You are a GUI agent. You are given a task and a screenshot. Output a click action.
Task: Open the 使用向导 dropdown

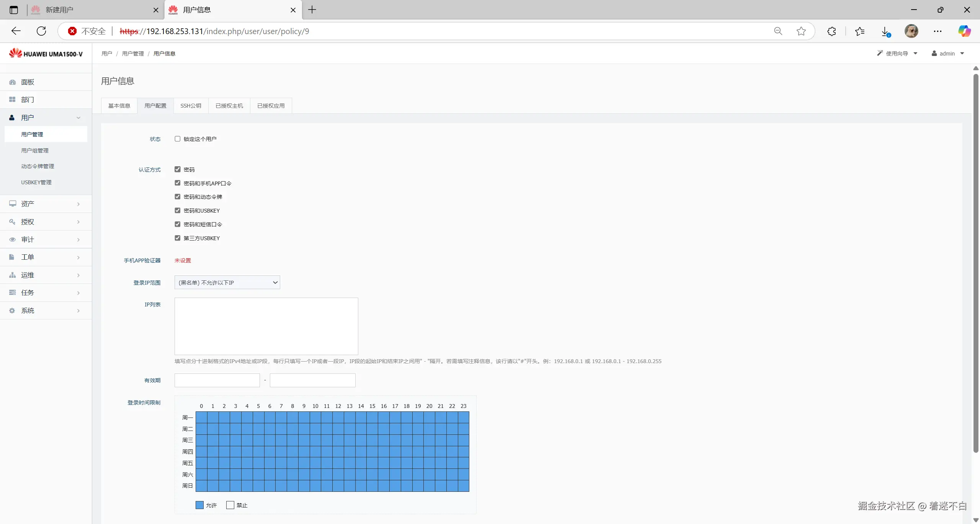coord(897,54)
